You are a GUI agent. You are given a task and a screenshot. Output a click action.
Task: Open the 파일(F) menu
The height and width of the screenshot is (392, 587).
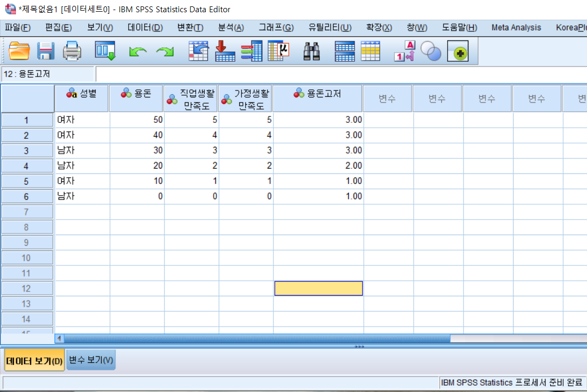tap(18, 28)
